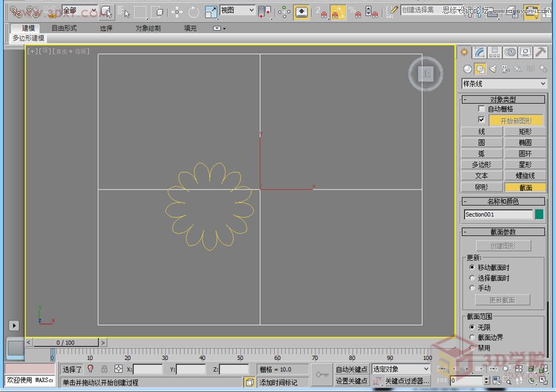
Task: Switch to the 自由形式 ribbon tab
Action: (64, 28)
